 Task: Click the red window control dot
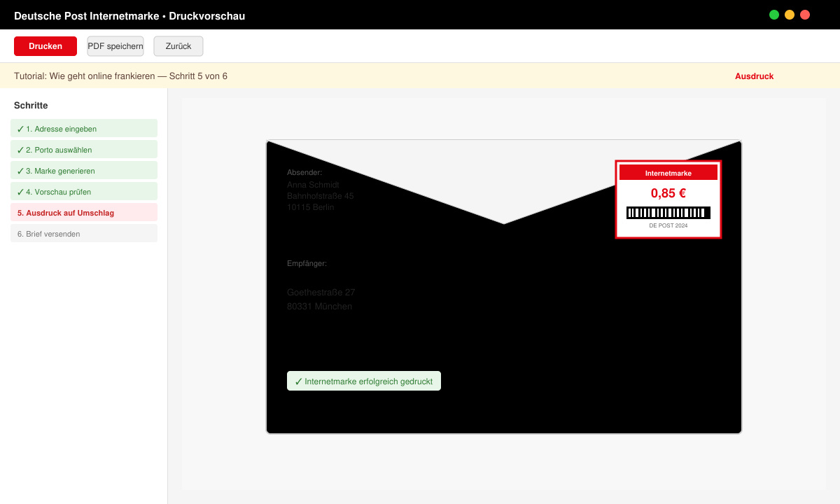805,15
